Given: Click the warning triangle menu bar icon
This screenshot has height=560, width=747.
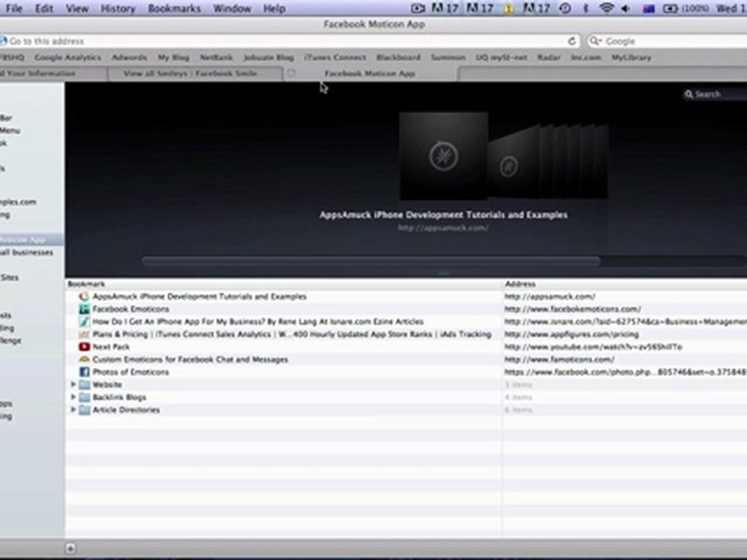Looking at the screenshot, I should [509, 9].
